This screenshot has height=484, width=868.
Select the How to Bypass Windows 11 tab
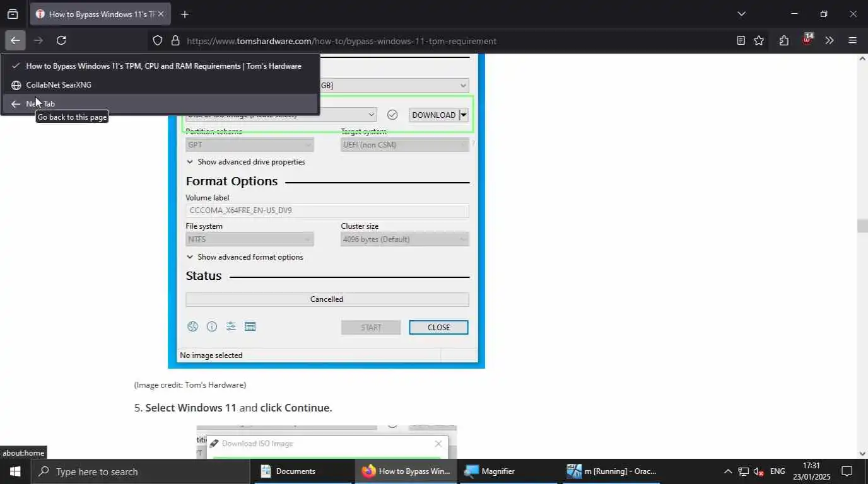[x=100, y=14]
